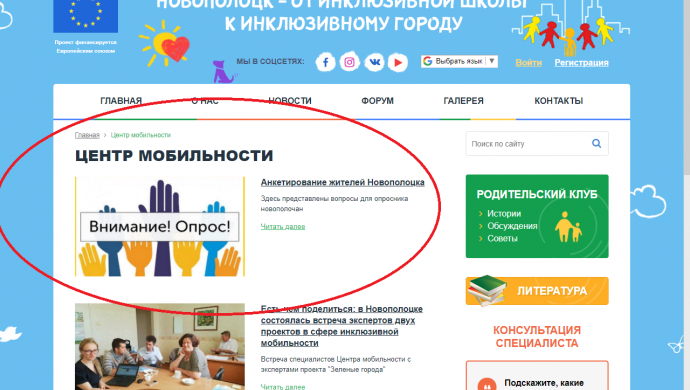Viewport: 690px width, 390px height.
Task: Open the YouTube social icon
Action: 398,63
